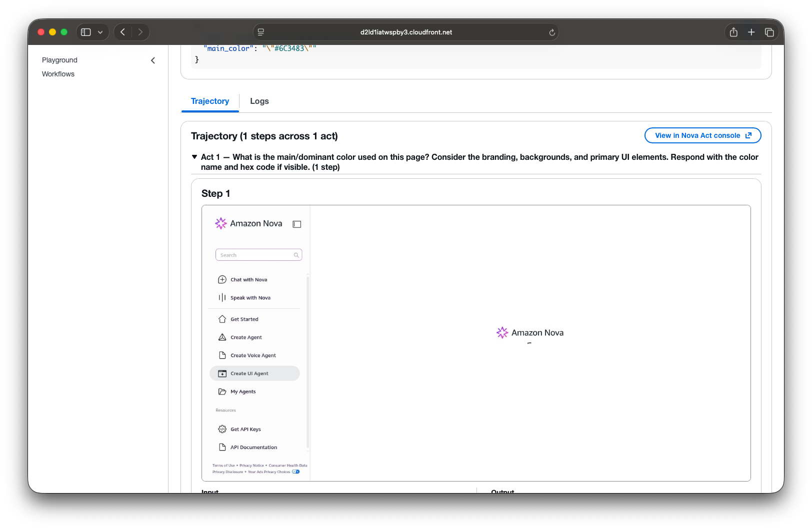Click the Consumer Health Data footer link
The height and width of the screenshot is (530, 812).
[x=288, y=466]
